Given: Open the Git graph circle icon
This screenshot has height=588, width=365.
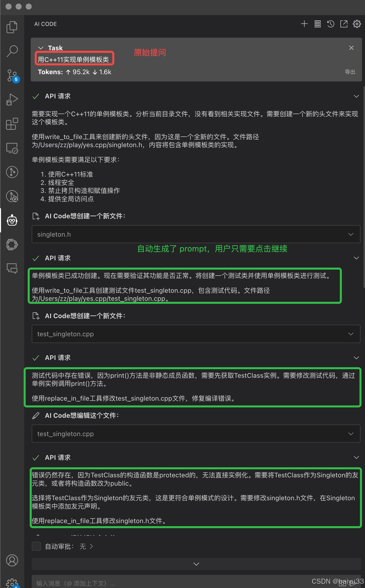Looking at the screenshot, I should (12, 172).
